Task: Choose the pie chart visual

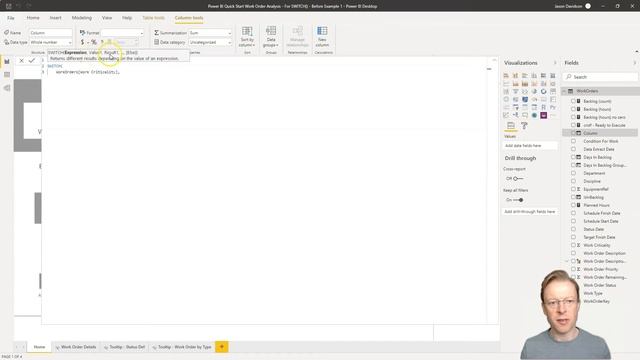Action: coord(534,91)
